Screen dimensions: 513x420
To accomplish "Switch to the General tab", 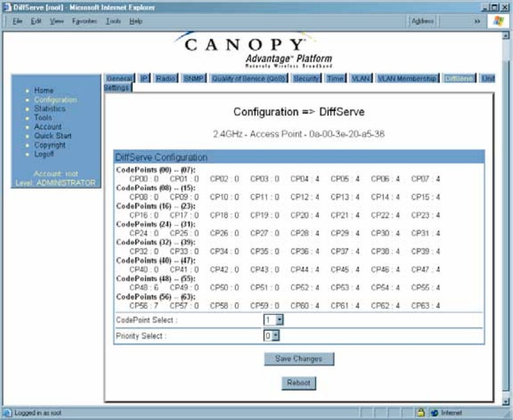I will 119,78.
